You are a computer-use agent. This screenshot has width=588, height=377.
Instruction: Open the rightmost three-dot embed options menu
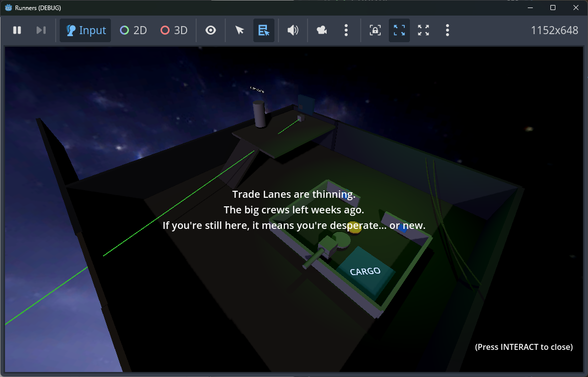tap(448, 30)
